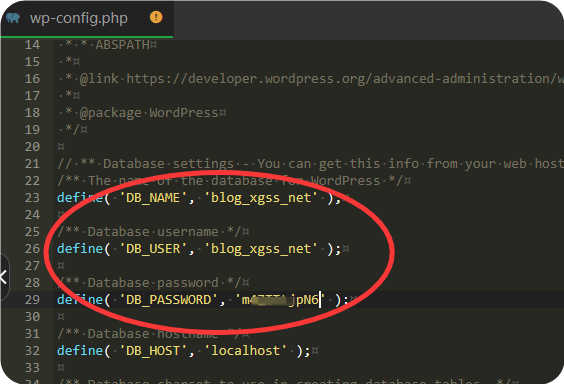Click 'blog_xgss_net' value on line 23
The width and height of the screenshot is (564, 384).
point(261,198)
